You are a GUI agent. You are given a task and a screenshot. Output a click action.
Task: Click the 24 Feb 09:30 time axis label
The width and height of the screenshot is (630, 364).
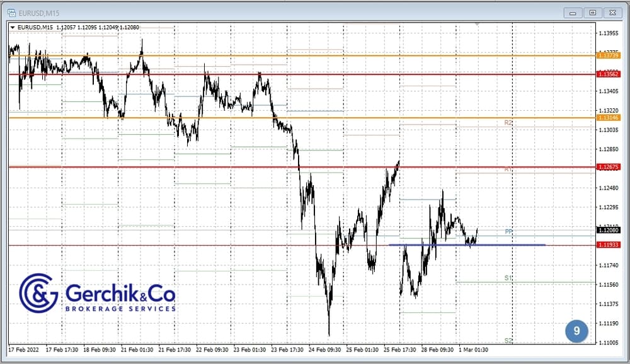[325, 349]
